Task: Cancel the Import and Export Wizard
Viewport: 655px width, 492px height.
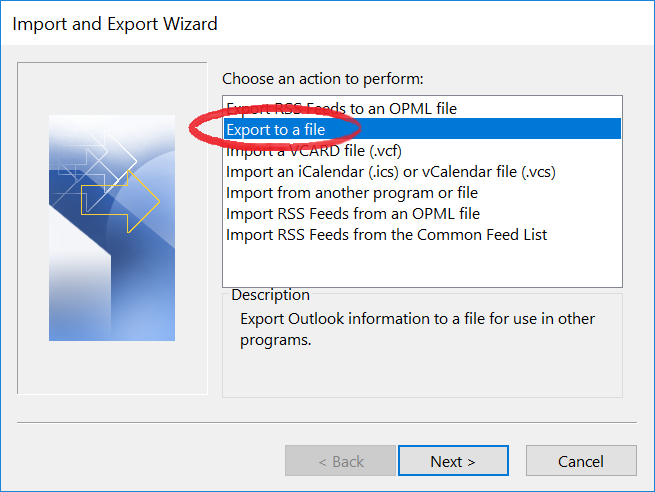Action: (x=581, y=461)
